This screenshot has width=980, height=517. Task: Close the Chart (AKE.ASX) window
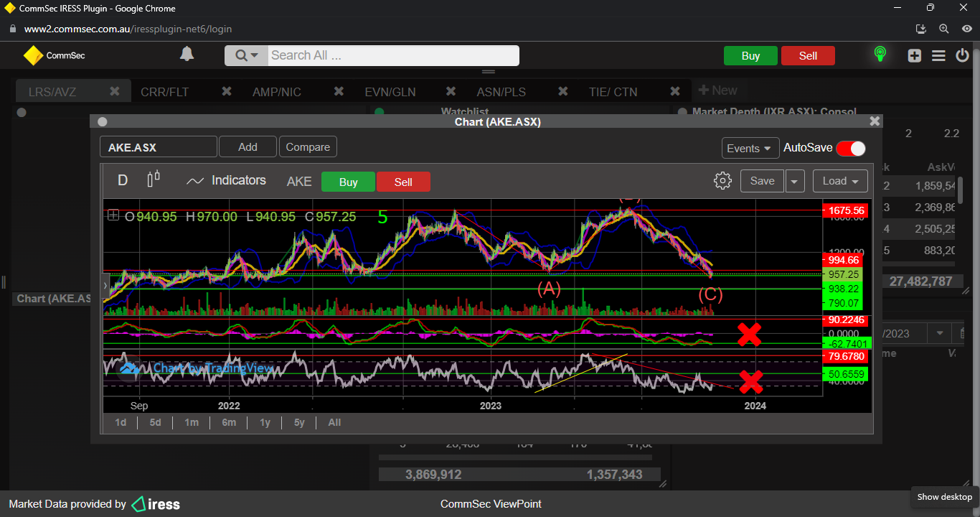coord(875,121)
